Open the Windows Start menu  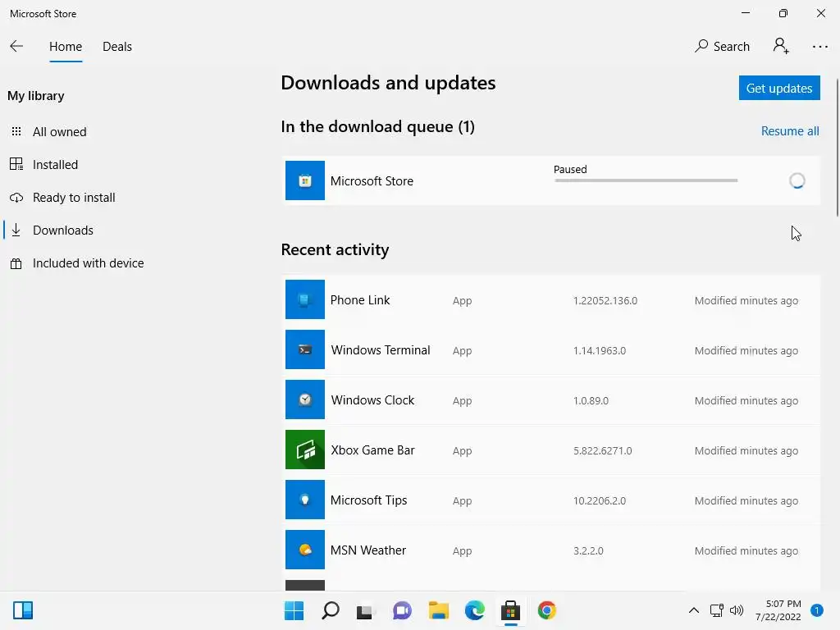(294, 610)
